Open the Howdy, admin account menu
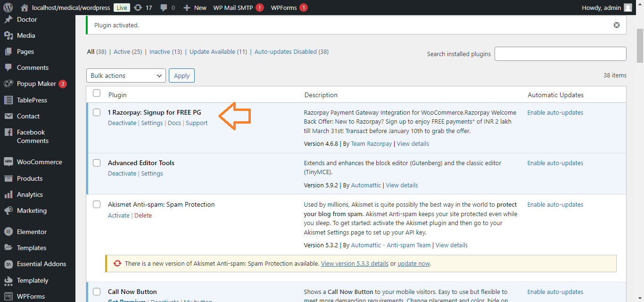 pyautogui.click(x=606, y=8)
